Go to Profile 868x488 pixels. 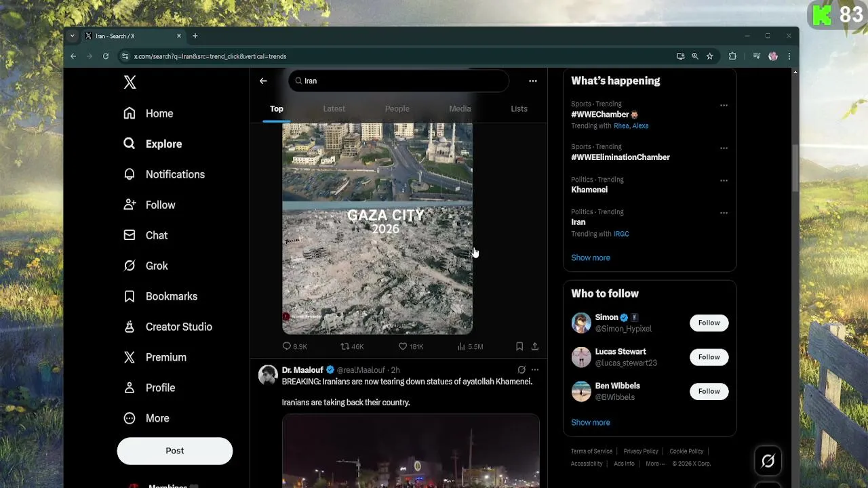[149, 388]
